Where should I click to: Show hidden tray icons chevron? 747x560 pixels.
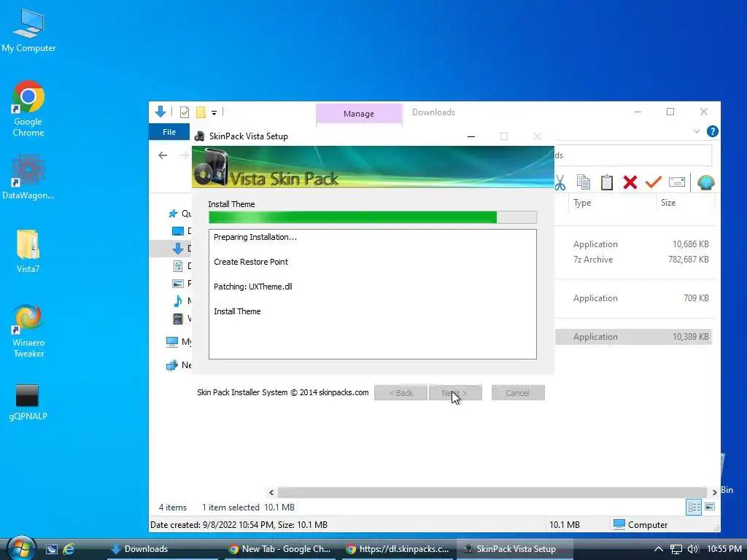659,549
